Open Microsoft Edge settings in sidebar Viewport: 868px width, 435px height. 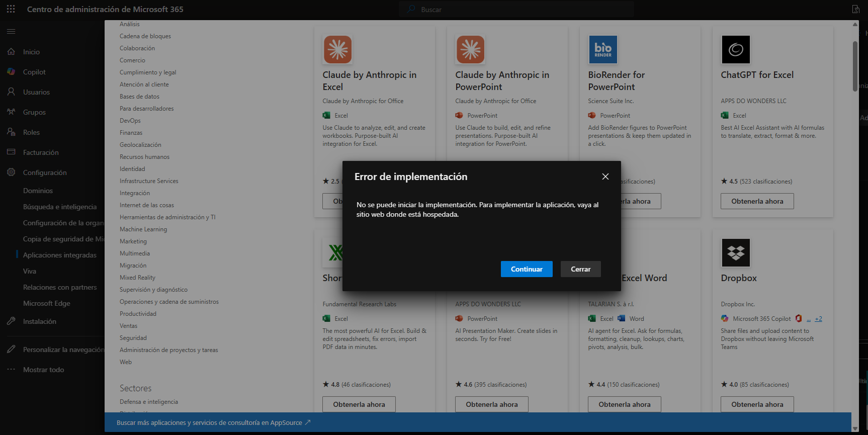click(47, 303)
